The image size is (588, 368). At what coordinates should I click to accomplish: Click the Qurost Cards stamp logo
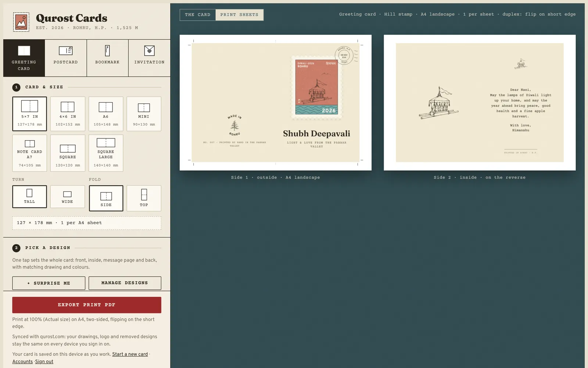click(x=21, y=22)
